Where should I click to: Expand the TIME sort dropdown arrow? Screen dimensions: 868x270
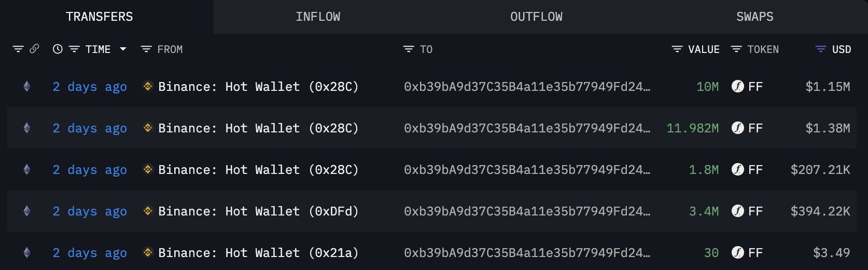(x=123, y=49)
